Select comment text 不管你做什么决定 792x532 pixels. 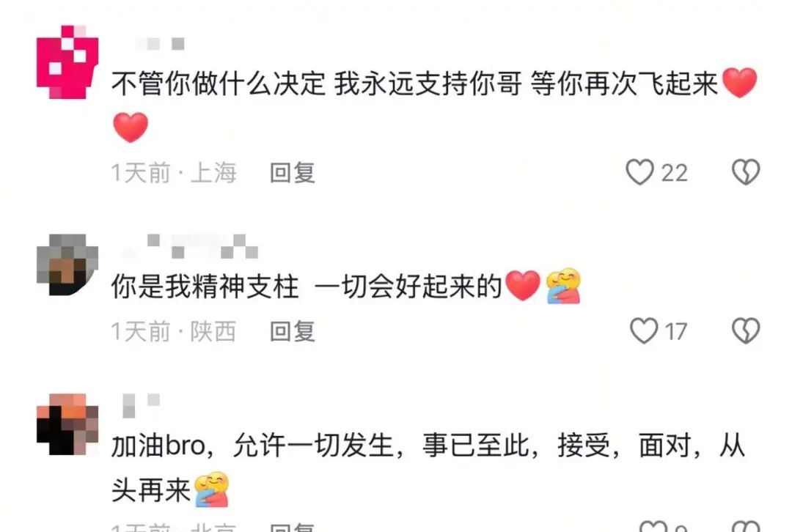coord(219,84)
